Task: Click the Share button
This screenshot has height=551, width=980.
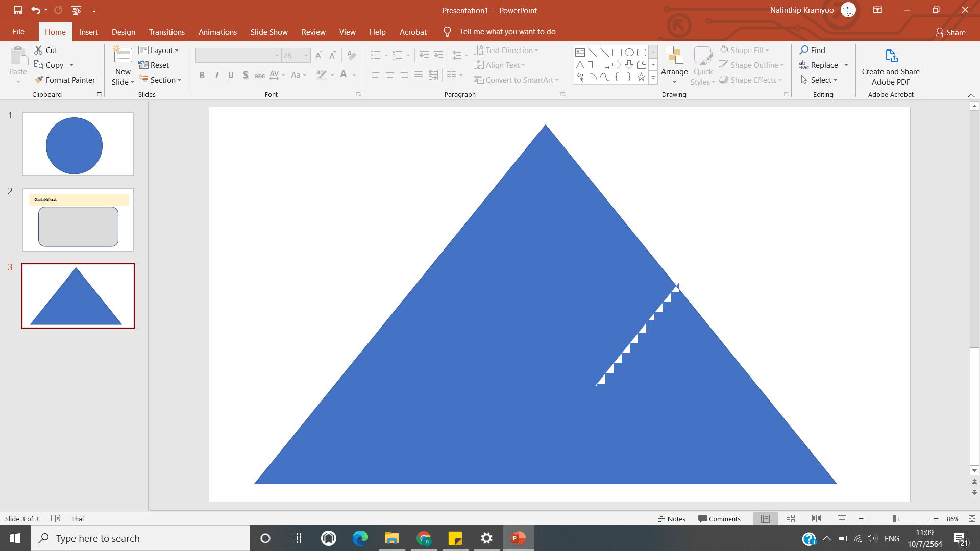Action: pos(950,32)
